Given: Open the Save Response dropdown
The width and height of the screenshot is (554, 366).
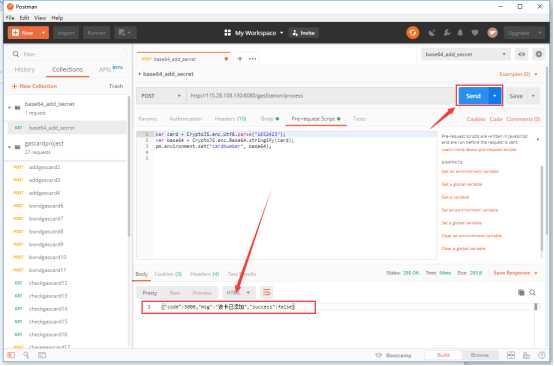Looking at the screenshot, I should 515,273.
